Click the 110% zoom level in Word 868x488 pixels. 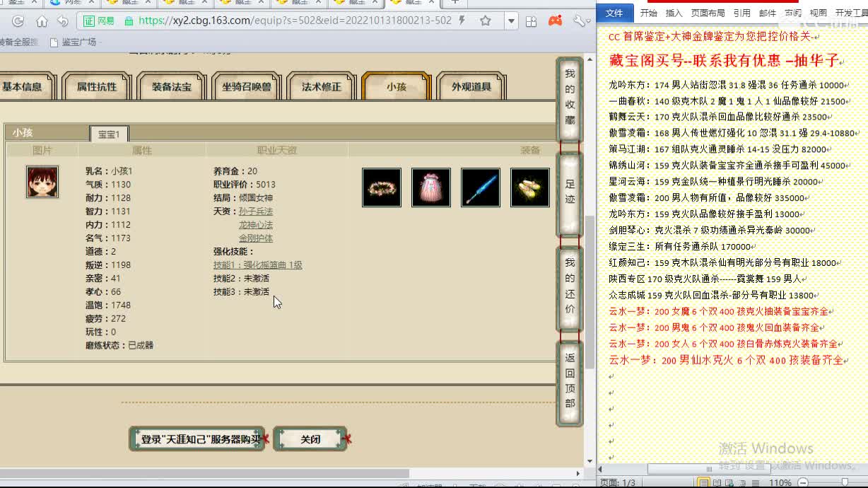780,482
